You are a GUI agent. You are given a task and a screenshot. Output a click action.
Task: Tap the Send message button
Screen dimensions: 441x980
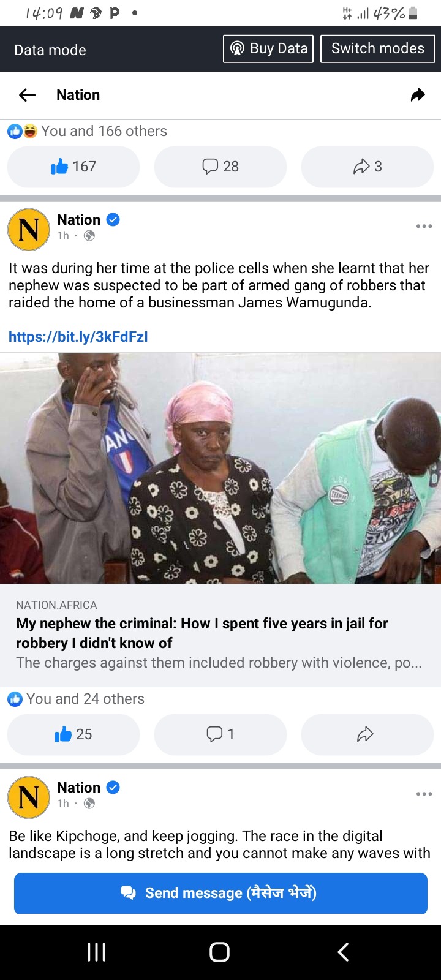click(221, 893)
